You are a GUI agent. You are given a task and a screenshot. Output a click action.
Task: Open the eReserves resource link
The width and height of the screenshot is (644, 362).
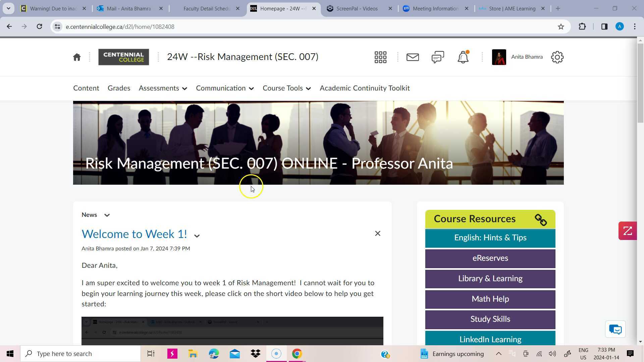click(490, 258)
